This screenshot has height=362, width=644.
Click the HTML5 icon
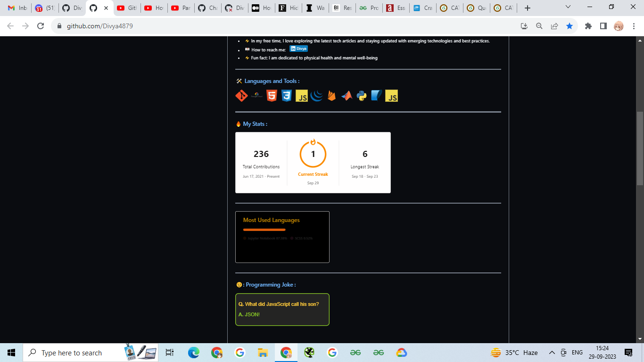pos(271,96)
